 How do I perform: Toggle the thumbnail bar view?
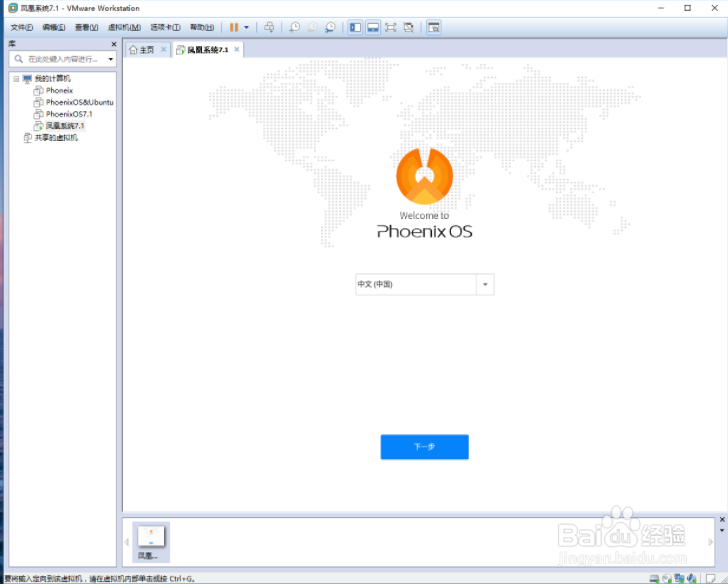click(x=373, y=27)
